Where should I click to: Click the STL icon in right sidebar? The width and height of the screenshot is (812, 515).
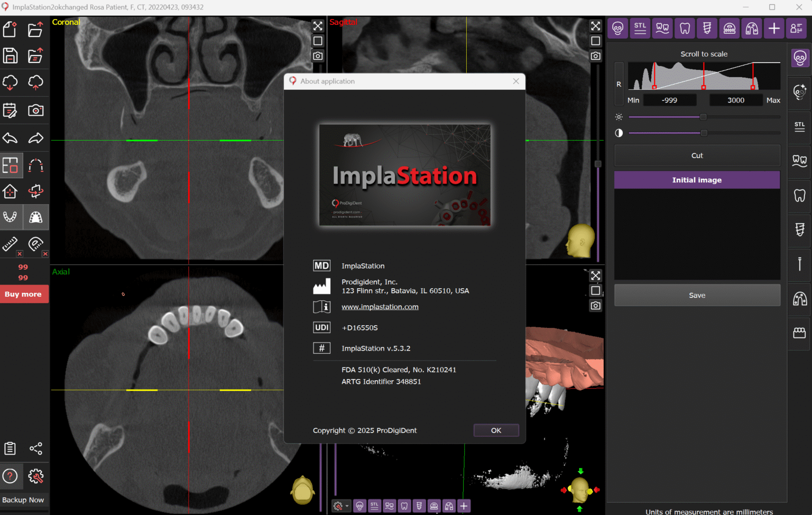tap(800, 126)
